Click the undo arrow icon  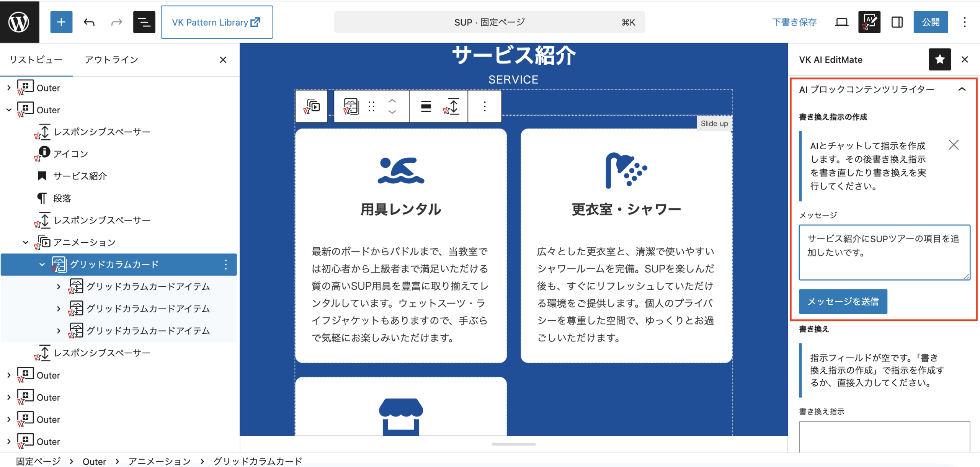(89, 22)
